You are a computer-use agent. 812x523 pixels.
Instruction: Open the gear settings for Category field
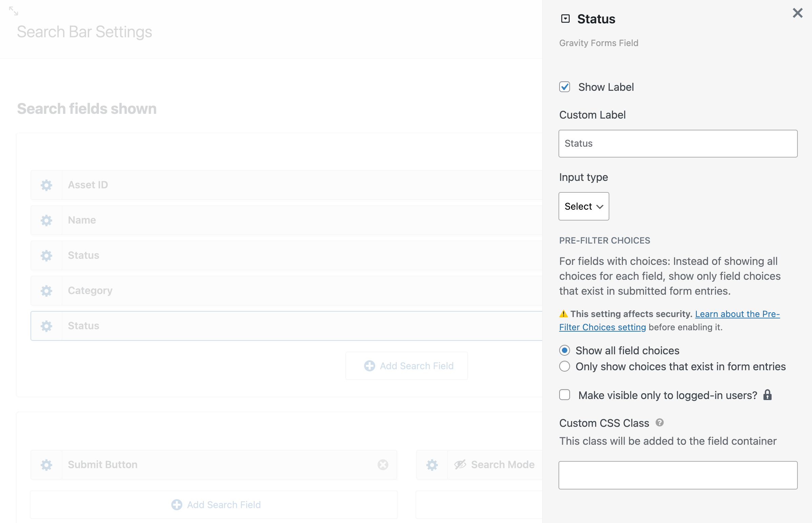[46, 291]
